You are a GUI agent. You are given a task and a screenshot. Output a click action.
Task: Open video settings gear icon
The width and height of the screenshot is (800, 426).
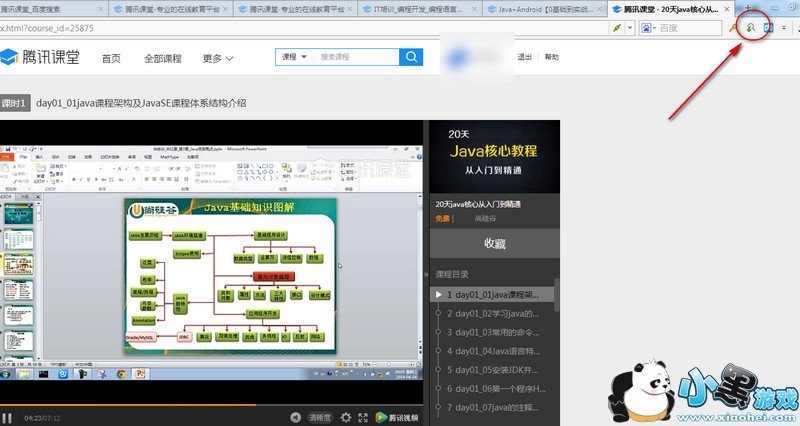point(346,417)
